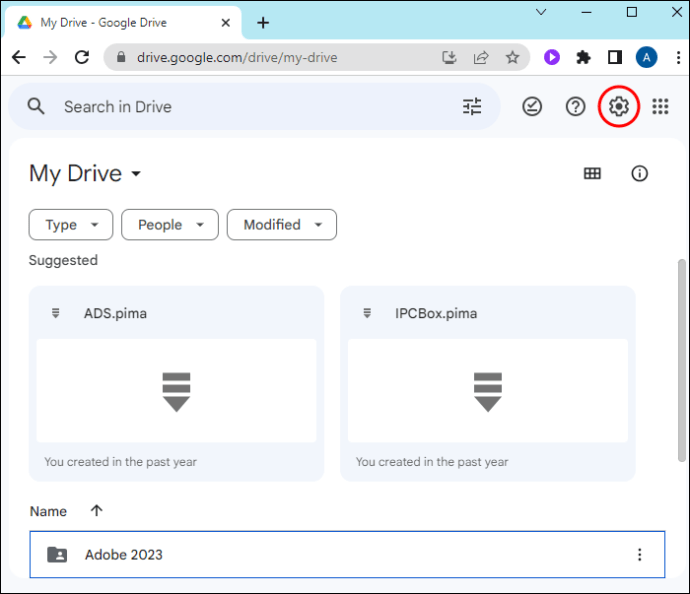
Task: Open the ready for offline status icon
Action: click(x=532, y=106)
